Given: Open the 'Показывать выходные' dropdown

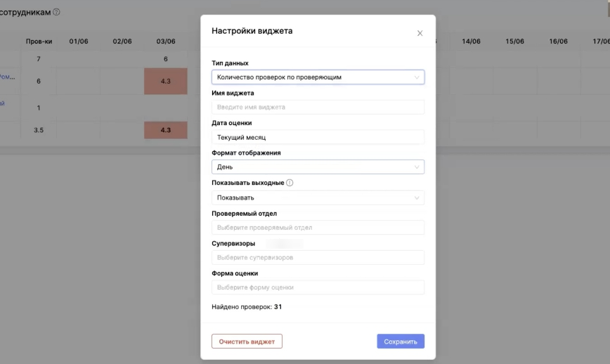Looking at the screenshot, I should [318, 197].
